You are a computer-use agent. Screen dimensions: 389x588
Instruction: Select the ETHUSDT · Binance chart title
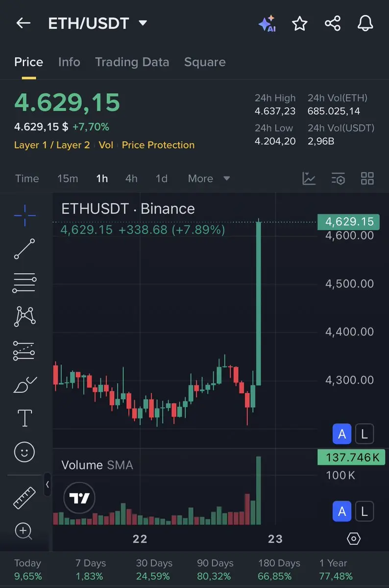click(128, 209)
